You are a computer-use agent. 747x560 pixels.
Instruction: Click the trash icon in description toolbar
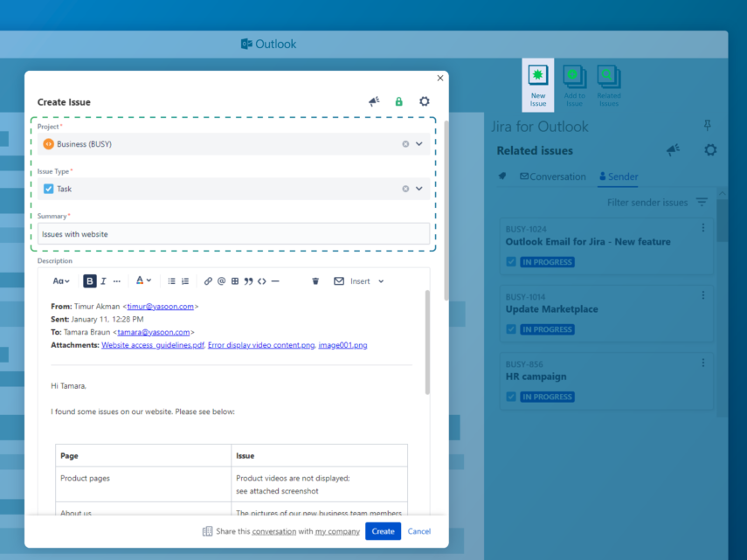(x=315, y=281)
